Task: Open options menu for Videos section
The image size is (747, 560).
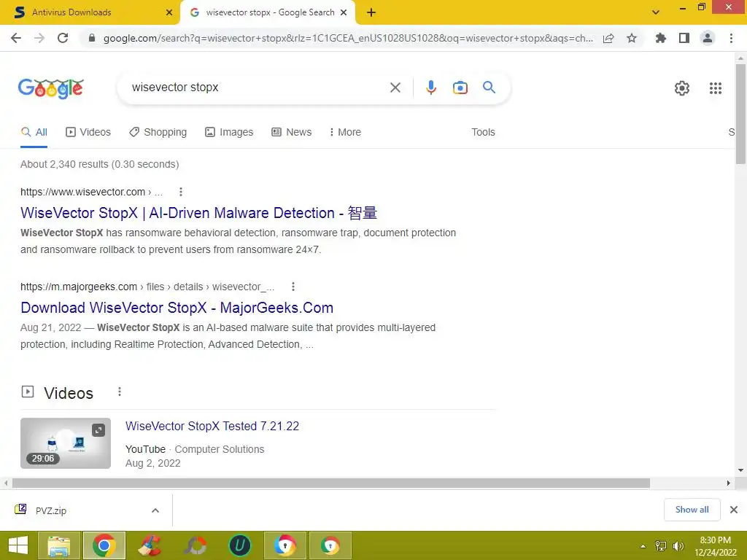Action: (x=120, y=392)
